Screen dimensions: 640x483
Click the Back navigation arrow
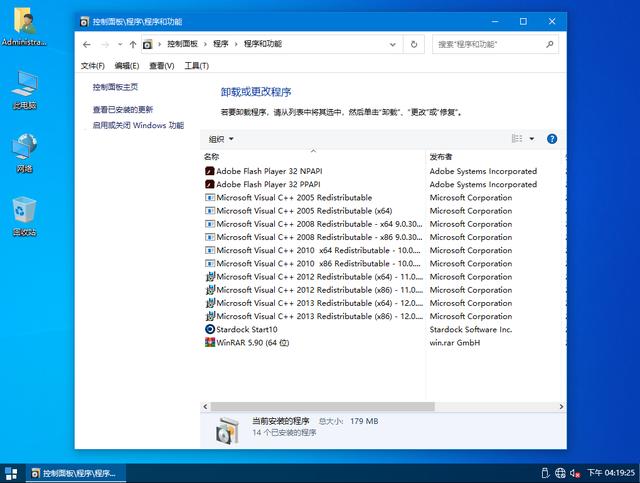[87, 45]
